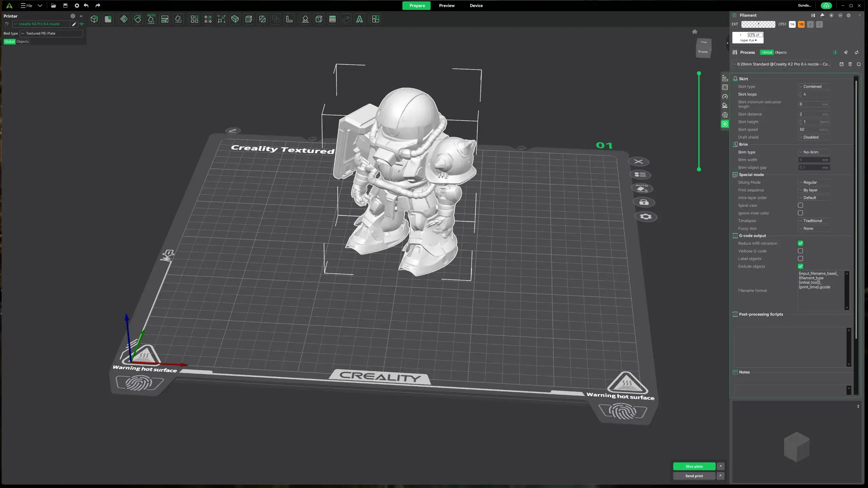Select the Cut tool icon

(x=262, y=19)
